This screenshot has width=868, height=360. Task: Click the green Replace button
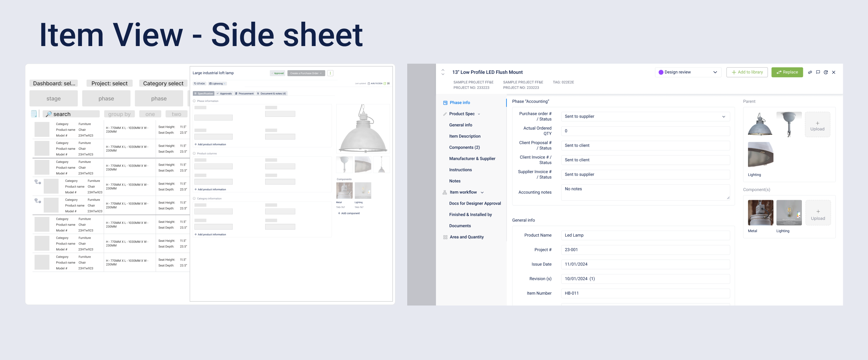[787, 72]
